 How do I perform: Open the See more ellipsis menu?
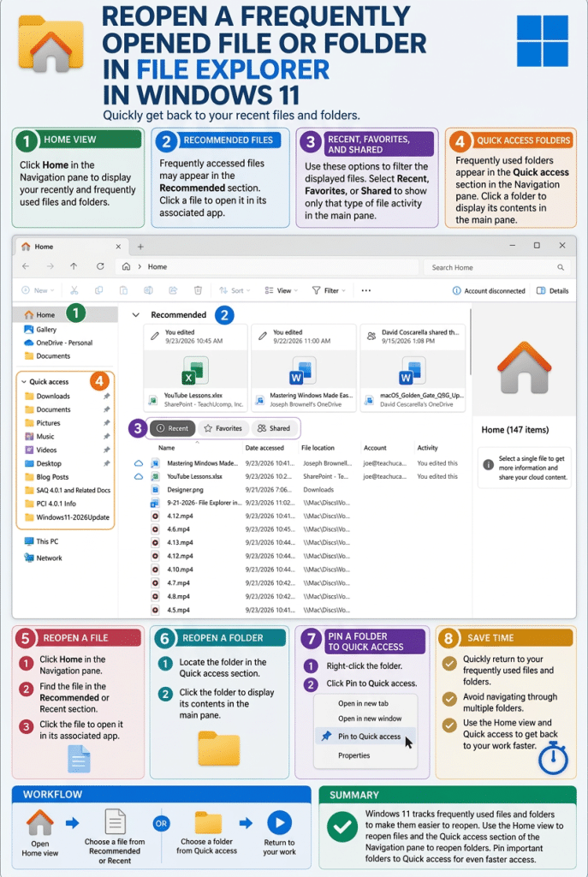click(x=366, y=290)
